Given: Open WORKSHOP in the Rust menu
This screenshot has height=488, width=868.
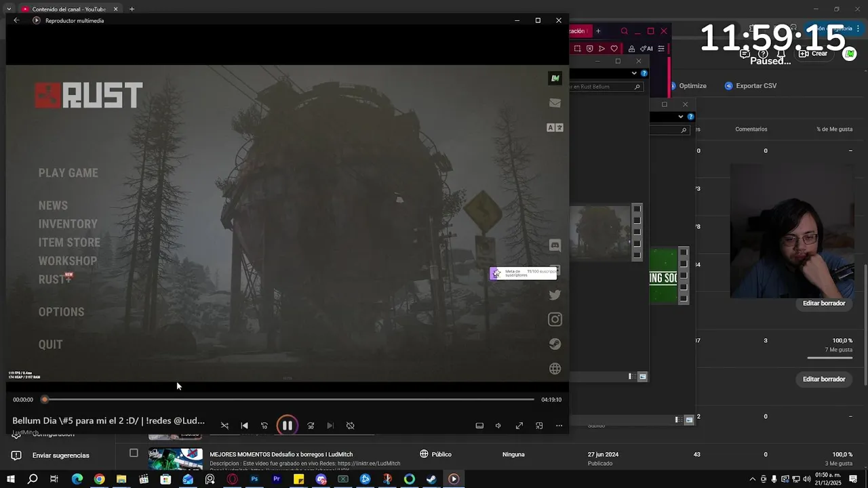Looking at the screenshot, I should pos(67,260).
